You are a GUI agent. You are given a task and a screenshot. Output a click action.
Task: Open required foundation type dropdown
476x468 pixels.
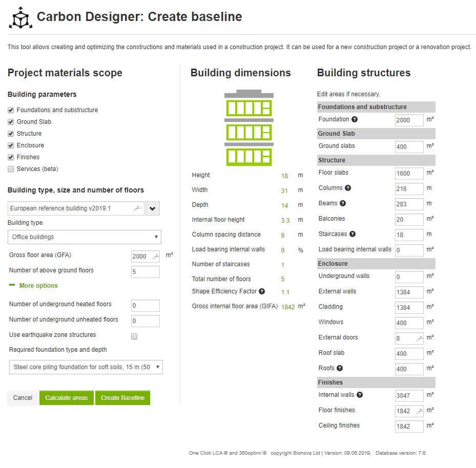(x=86, y=367)
